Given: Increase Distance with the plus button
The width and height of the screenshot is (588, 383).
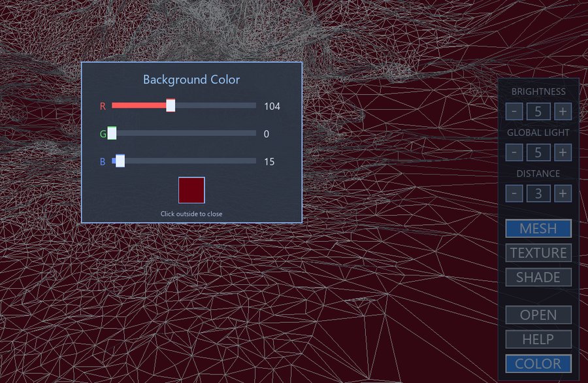Looking at the screenshot, I should coord(563,193).
